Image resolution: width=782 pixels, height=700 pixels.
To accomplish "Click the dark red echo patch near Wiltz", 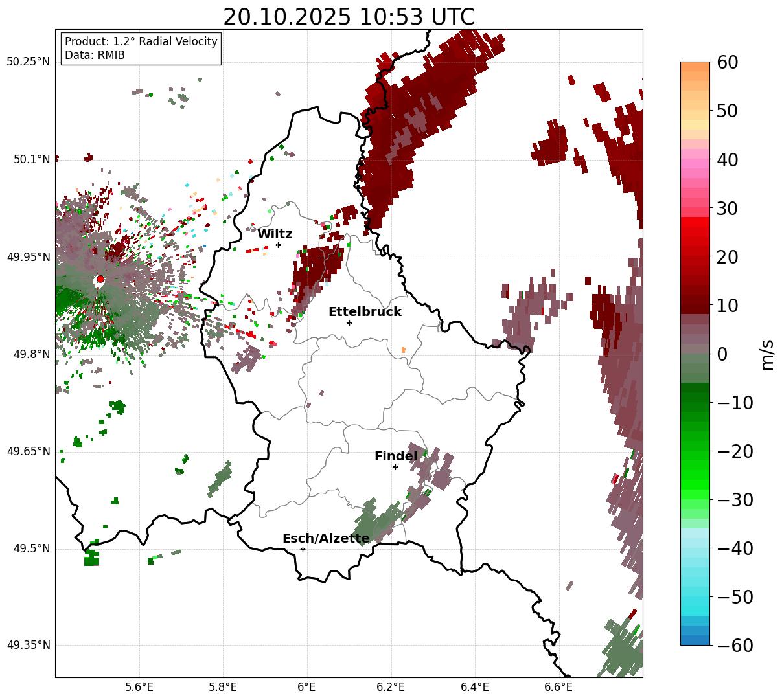I will (317, 271).
